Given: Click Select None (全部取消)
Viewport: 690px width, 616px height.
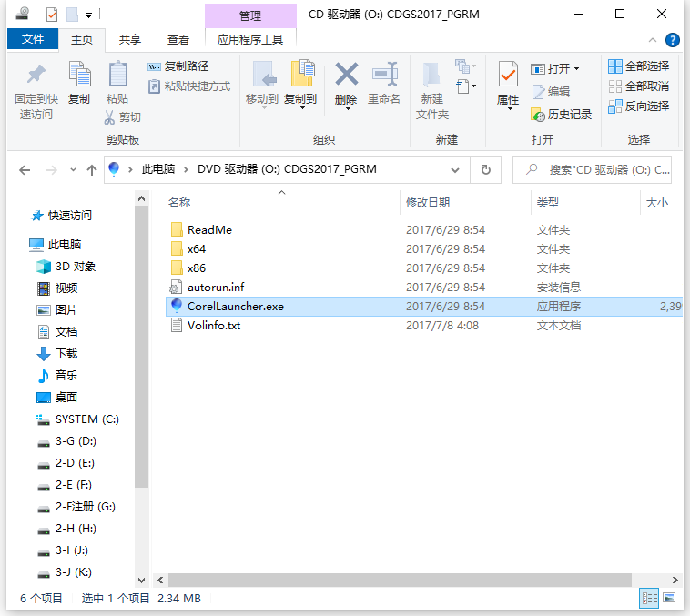Looking at the screenshot, I should [638, 86].
